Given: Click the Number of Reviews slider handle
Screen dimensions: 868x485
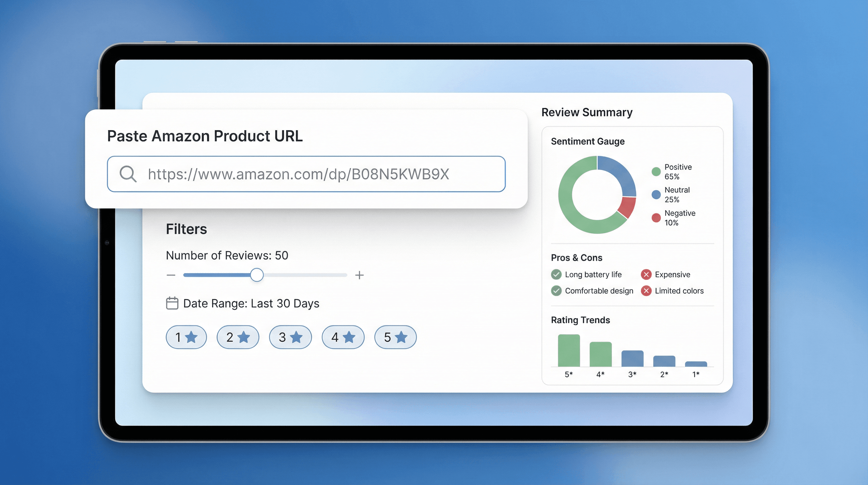Looking at the screenshot, I should point(257,275).
